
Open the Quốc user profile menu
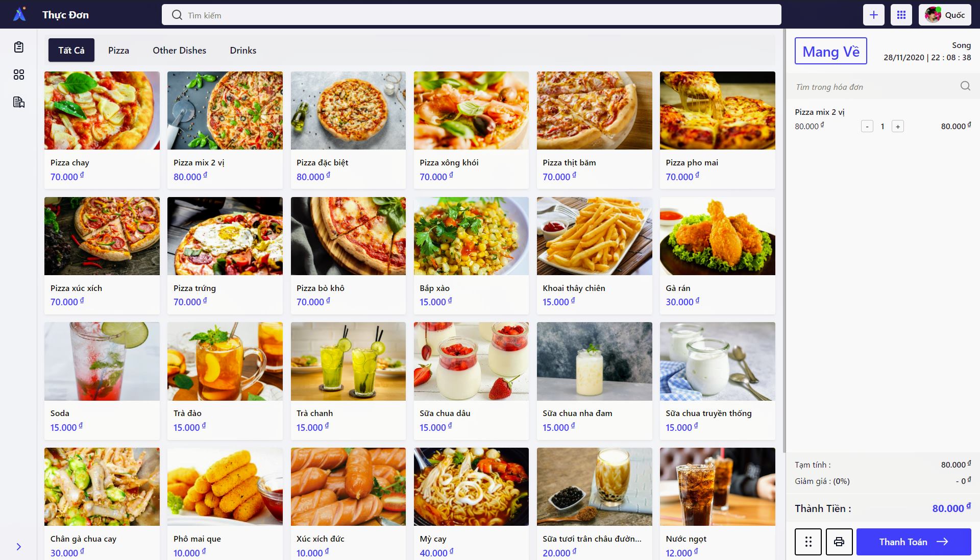pyautogui.click(x=945, y=15)
